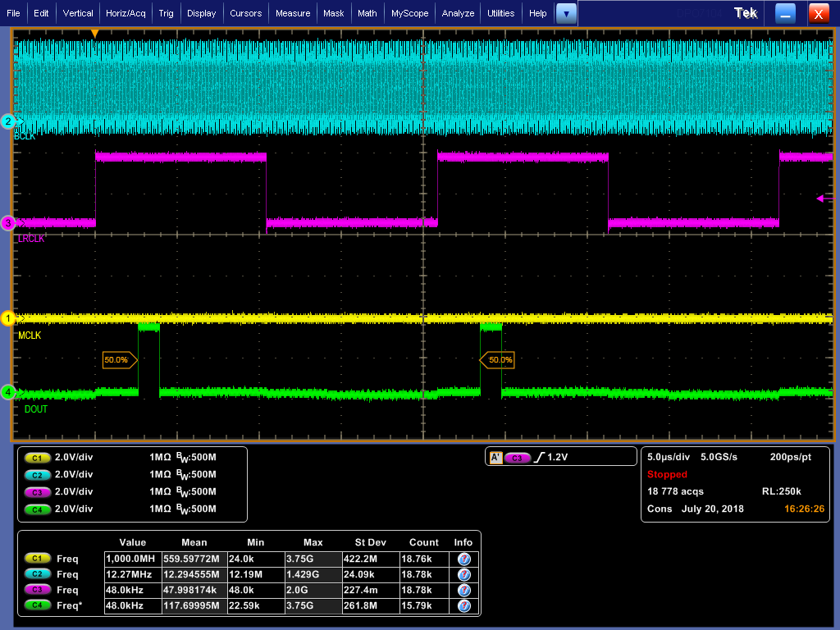Screen dimensions: 840x630
Task: Click the channel 3 LRCLK waveform handle
Action: pyautogui.click(x=8, y=222)
